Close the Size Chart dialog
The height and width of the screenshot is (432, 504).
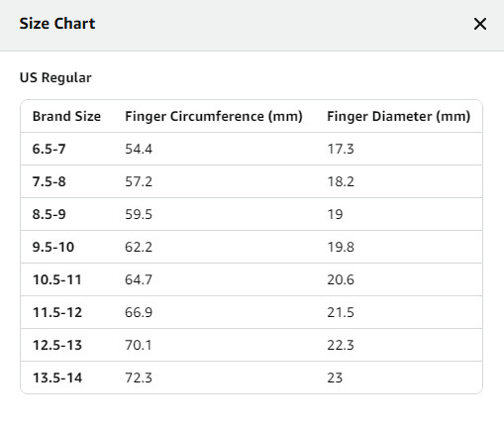(480, 24)
